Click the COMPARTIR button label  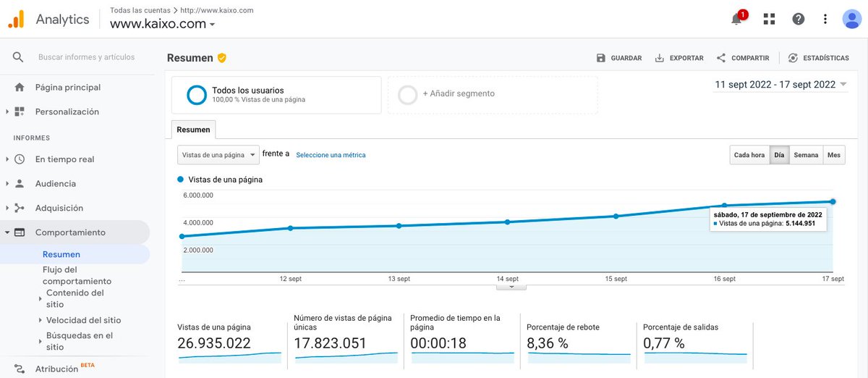coord(750,58)
